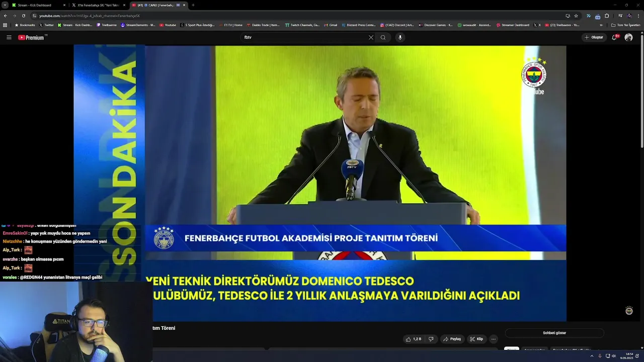
Task: Click the taskbar microphone tray icon
Action: 600,355
